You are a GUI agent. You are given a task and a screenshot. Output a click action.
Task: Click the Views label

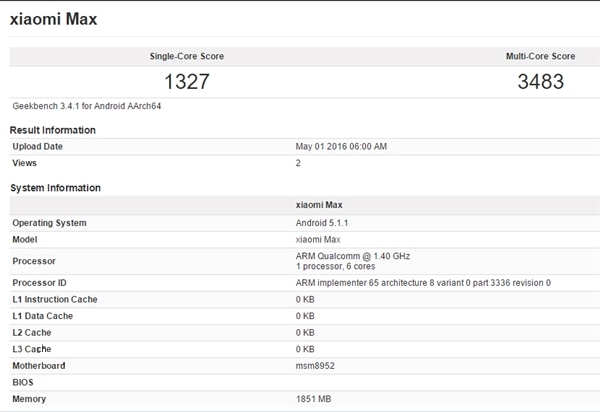(24, 163)
